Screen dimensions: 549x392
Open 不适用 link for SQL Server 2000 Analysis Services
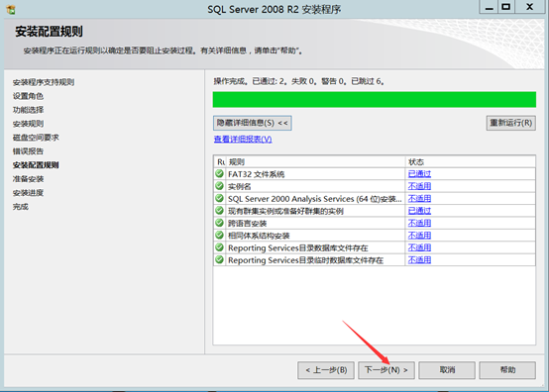pos(419,199)
